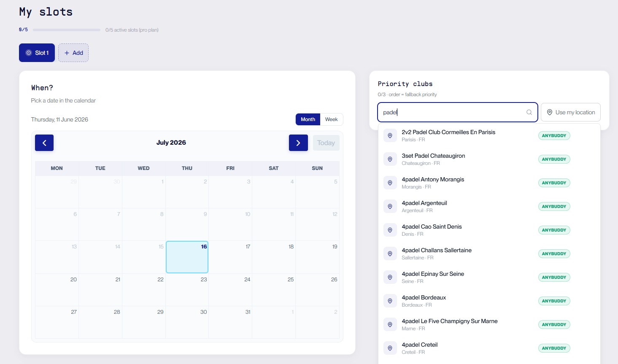Select July 23 on the calendar
The height and width of the screenshot is (364, 618).
click(187, 290)
